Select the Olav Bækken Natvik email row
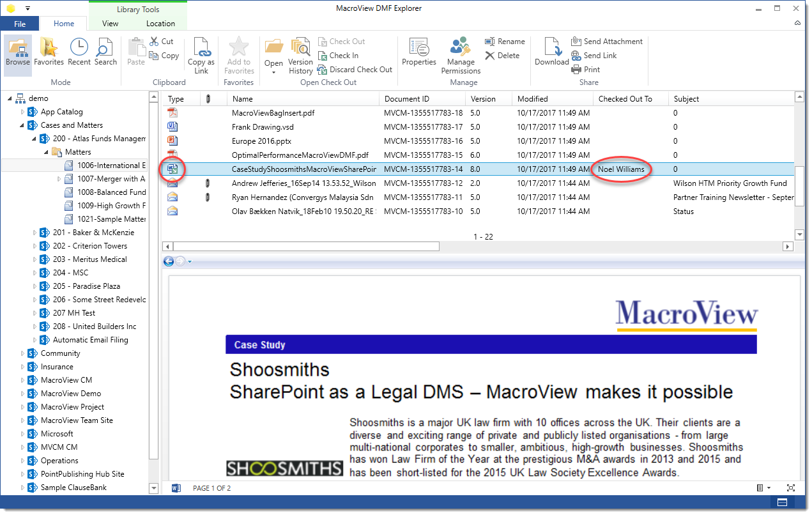The image size is (812, 515). coord(478,211)
